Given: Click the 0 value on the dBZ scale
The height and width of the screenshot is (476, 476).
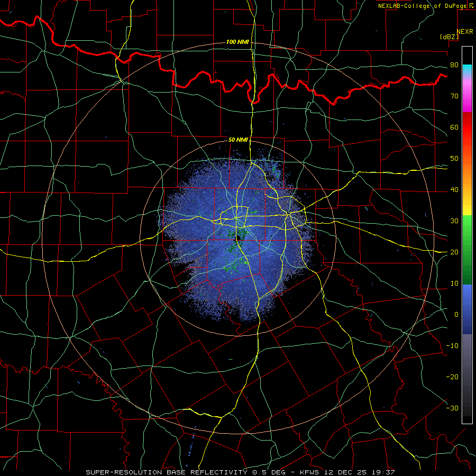Looking at the screenshot, I should [x=456, y=315].
